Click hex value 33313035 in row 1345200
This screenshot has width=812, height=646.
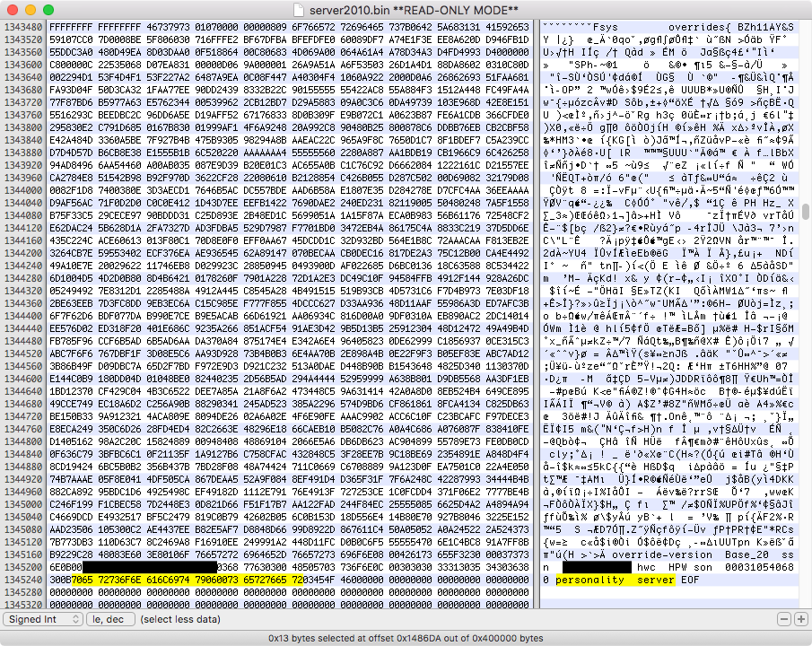coord(458,567)
